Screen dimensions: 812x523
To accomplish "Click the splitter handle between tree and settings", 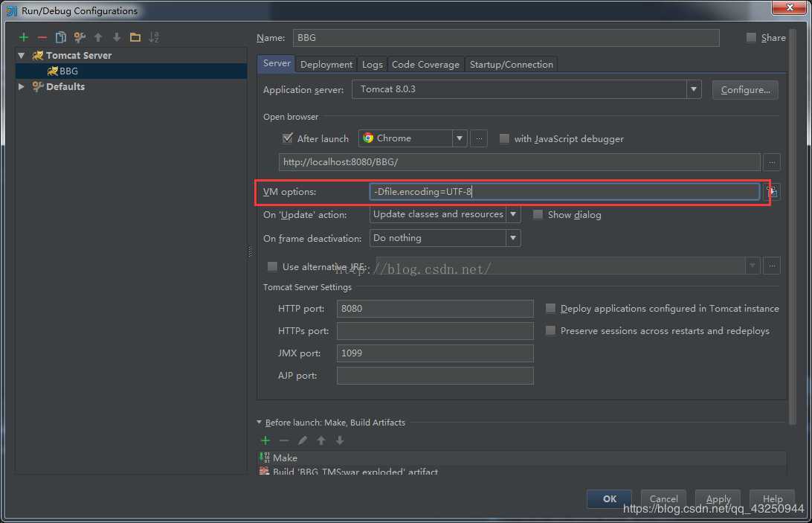I will pyautogui.click(x=251, y=251).
